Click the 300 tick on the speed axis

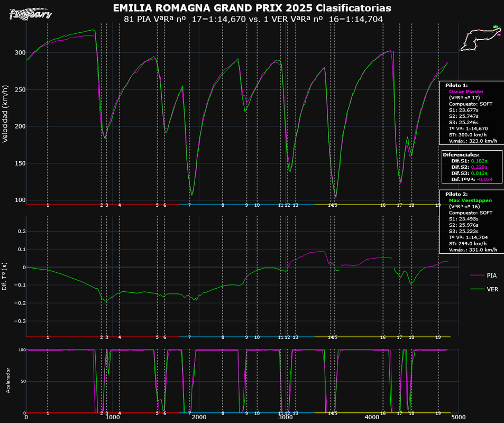point(20,53)
